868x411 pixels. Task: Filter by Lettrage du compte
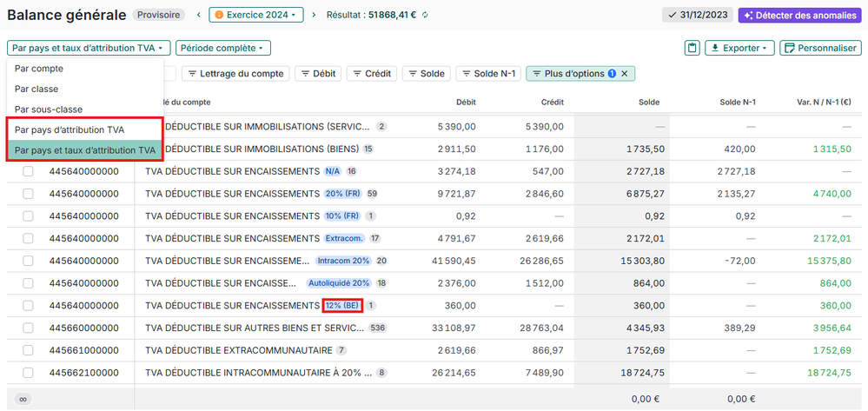[235, 74]
